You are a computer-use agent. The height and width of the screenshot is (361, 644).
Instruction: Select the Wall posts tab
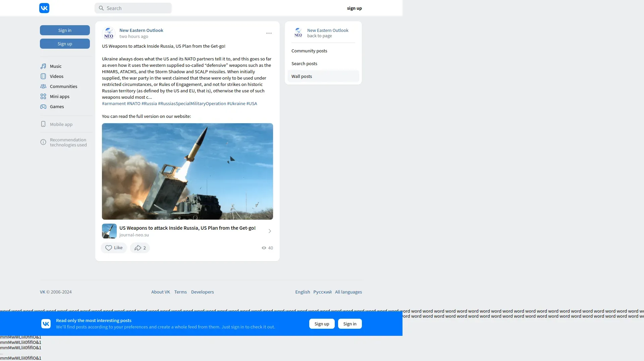[x=323, y=76]
